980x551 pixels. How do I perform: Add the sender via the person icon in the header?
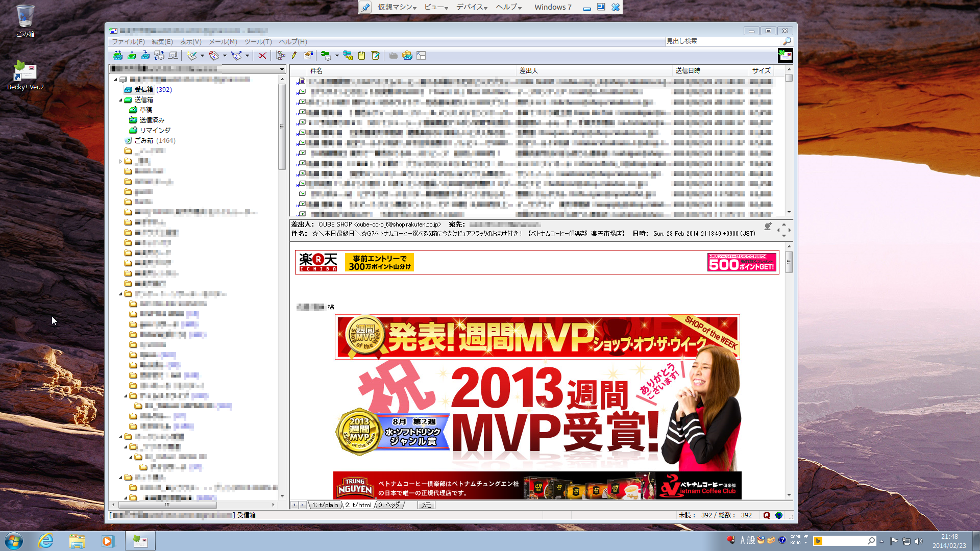[x=768, y=227]
